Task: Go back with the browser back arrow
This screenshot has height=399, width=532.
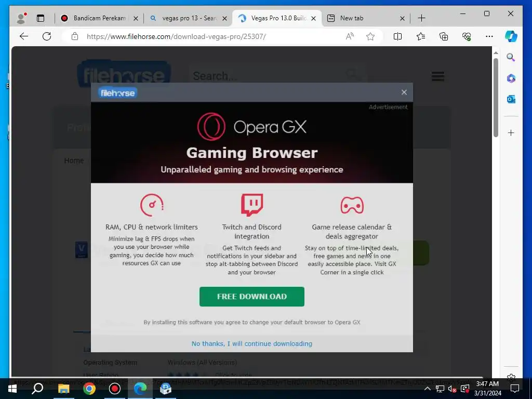Action: (x=24, y=36)
